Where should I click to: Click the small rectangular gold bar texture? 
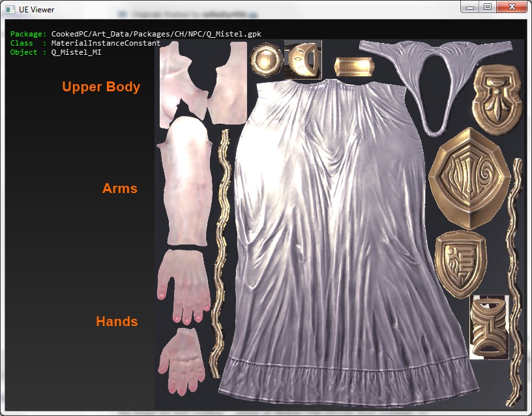click(x=353, y=67)
